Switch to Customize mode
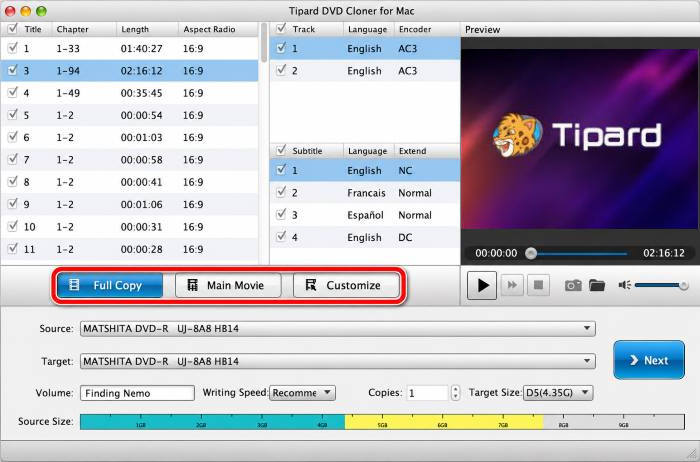Image resolution: width=700 pixels, height=462 pixels. pos(346,285)
